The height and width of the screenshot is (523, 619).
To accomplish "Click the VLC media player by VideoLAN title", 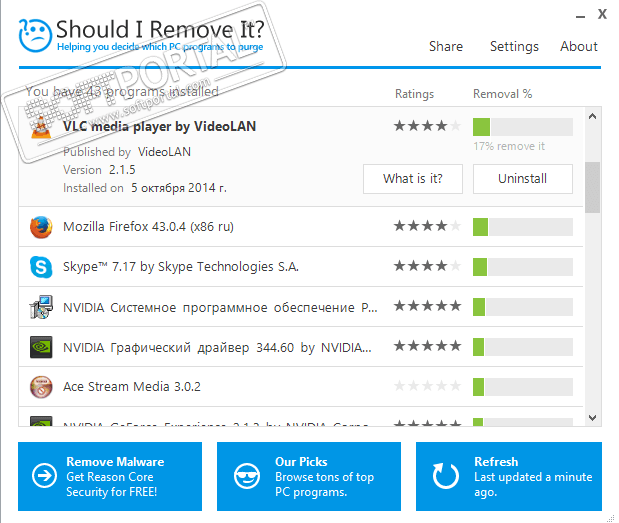I will pyautogui.click(x=159, y=127).
